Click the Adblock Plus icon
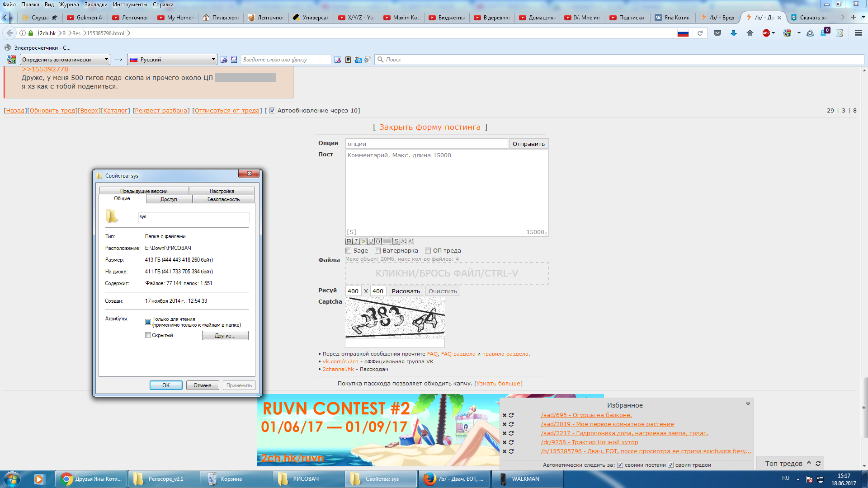The width and height of the screenshot is (868, 488). coord(766,33)
